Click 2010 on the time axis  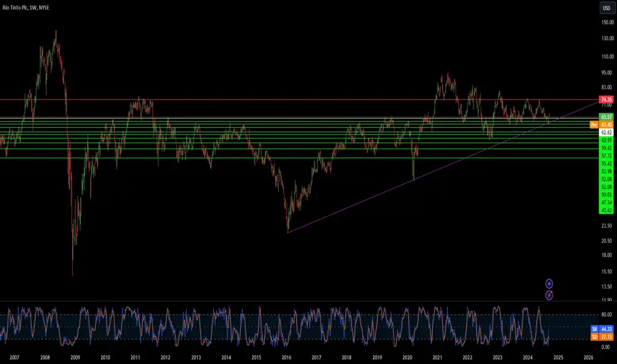point(105,357)
